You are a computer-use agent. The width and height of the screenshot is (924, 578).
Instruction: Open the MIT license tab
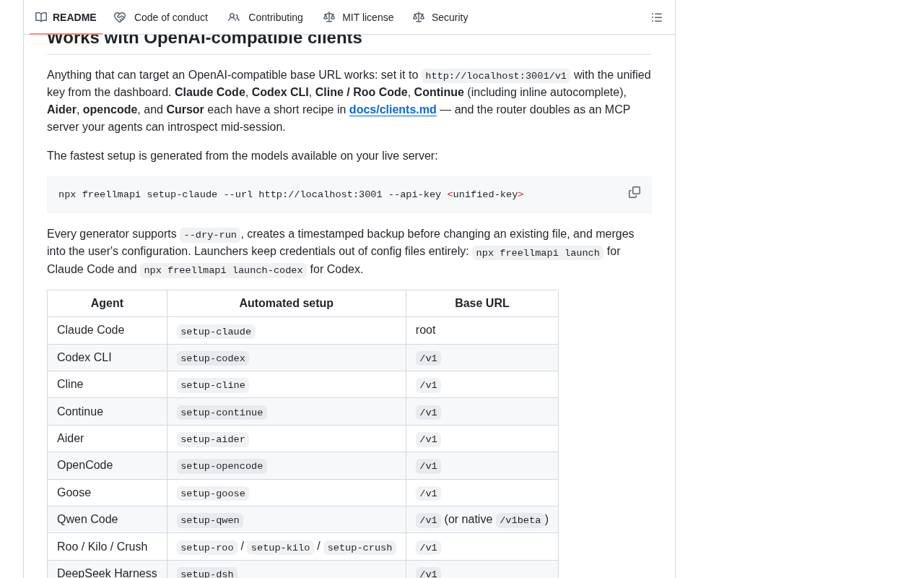click(x=359, y=17)
